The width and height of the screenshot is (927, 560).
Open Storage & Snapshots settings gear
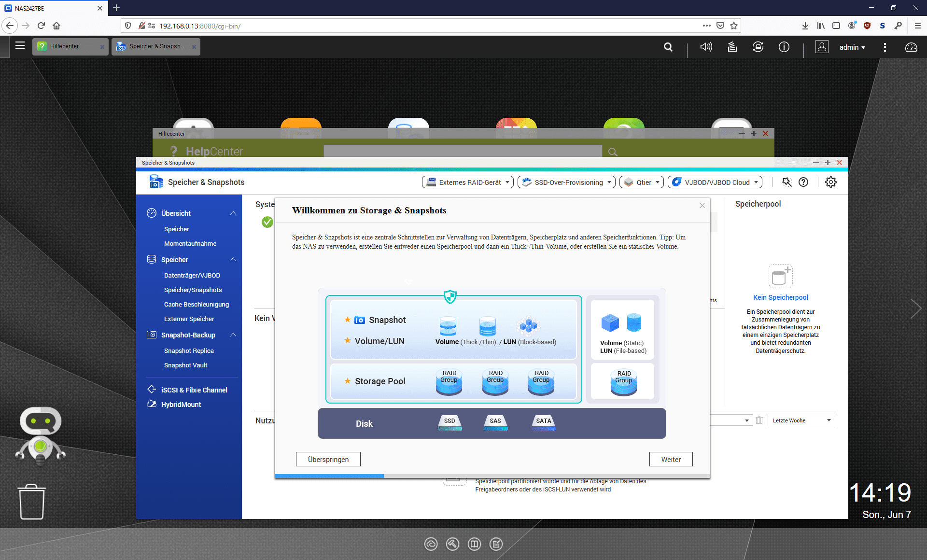click(x=831, y=182)
